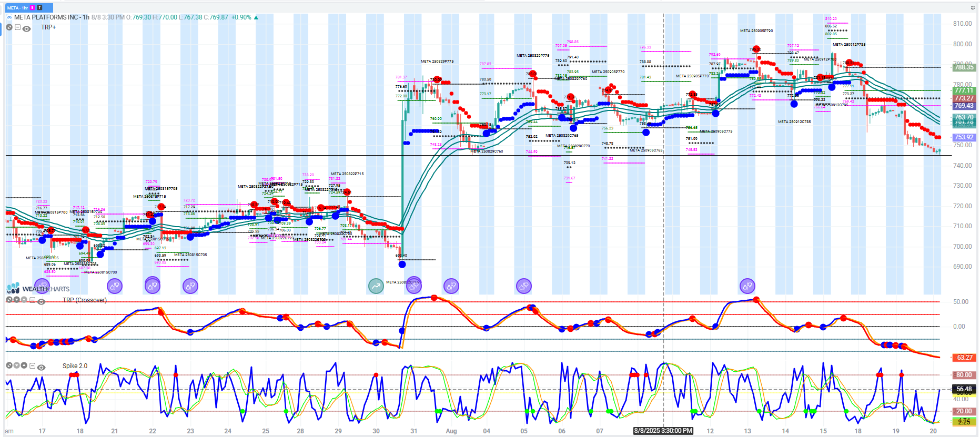This screenshot has width=980, height=437.
Task: Click the 763.70 teal price label
Action: [x=964, y=117]
